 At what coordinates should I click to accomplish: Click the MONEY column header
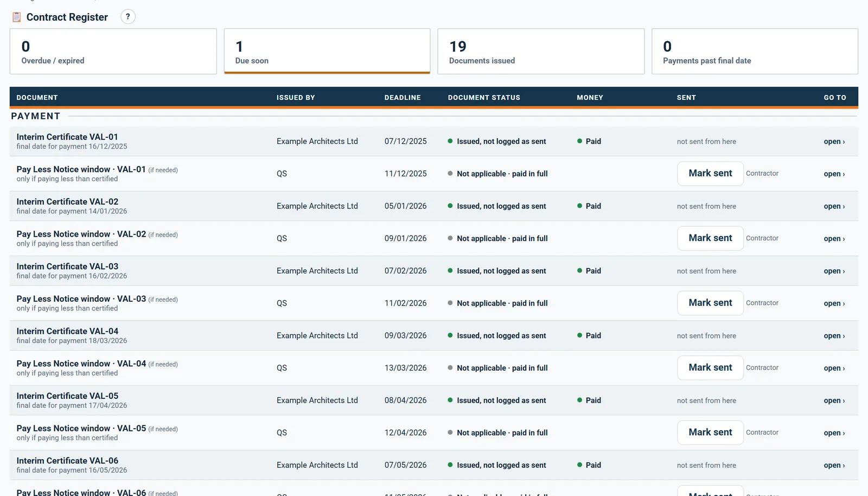pyautogui.click(x=590, y=98)
